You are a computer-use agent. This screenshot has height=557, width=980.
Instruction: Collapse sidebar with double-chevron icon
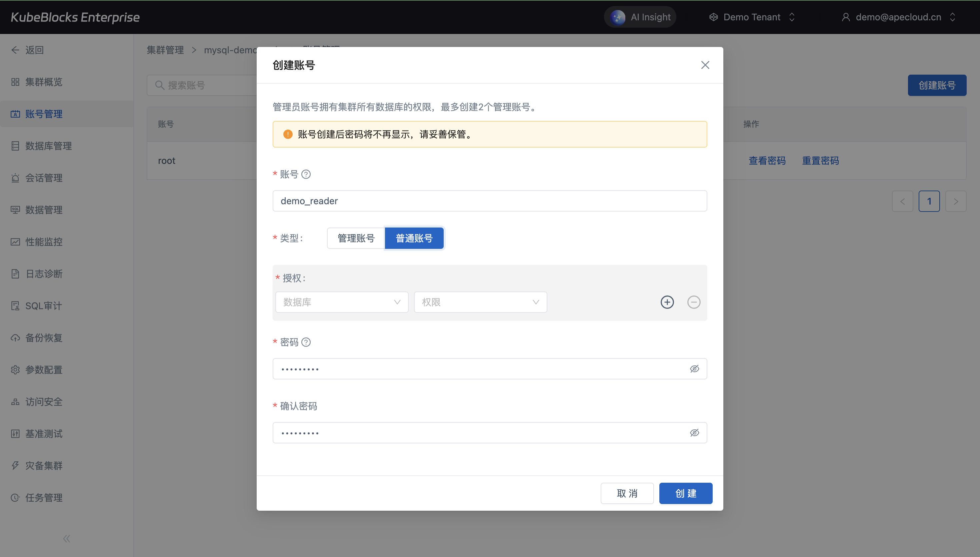67,539
